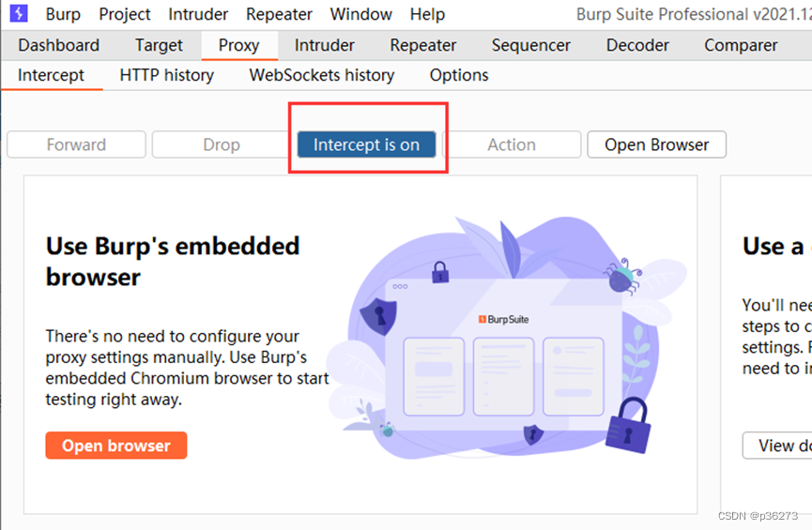Open the Action menu button

click(x=512, y=144)
